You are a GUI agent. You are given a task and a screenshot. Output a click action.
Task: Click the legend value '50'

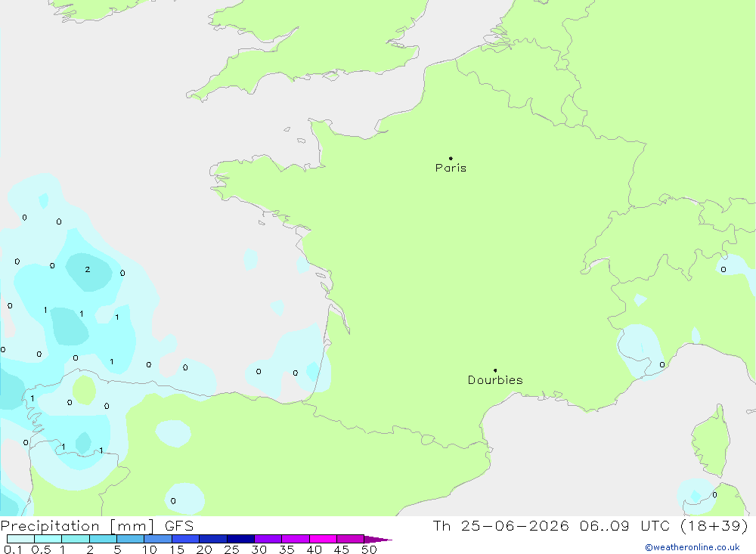tap(369, 549)
